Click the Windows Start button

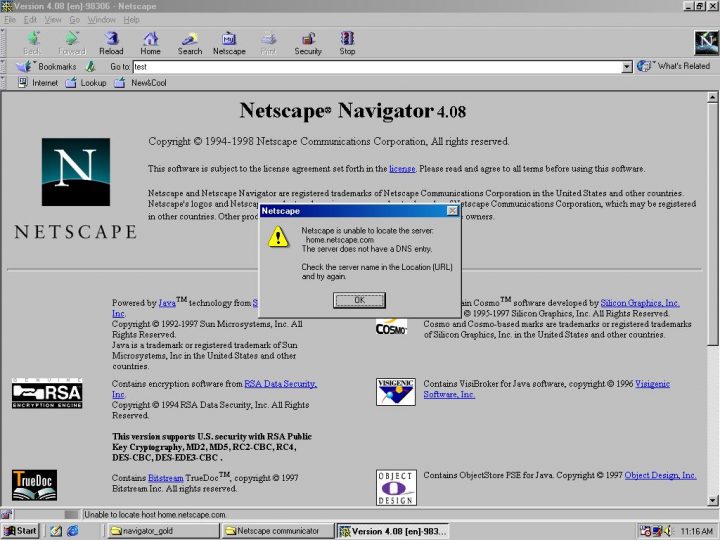point(20,531)
